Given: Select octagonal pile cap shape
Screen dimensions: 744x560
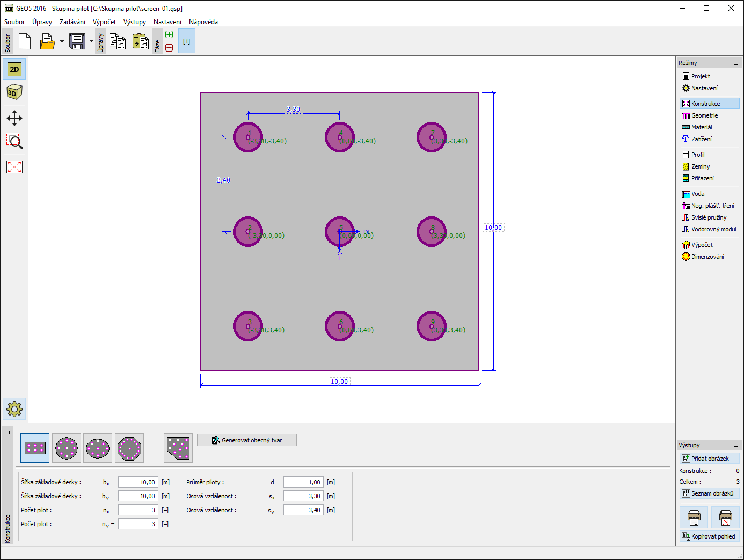Looking at the screenshot, I should 129,448.
